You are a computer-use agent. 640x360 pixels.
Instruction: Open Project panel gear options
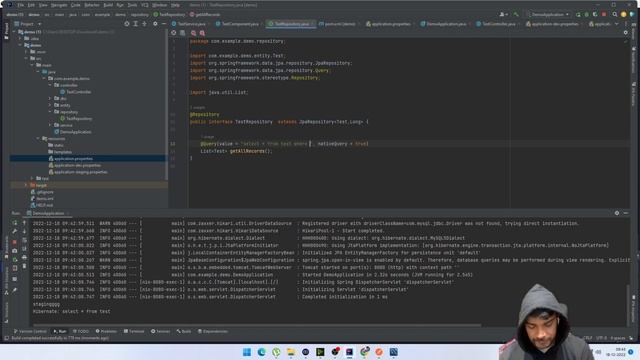click(x=155, y=24)
